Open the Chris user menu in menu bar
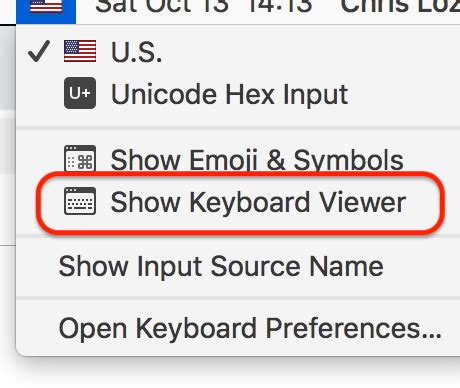The image size is (460, 388). 400,7
